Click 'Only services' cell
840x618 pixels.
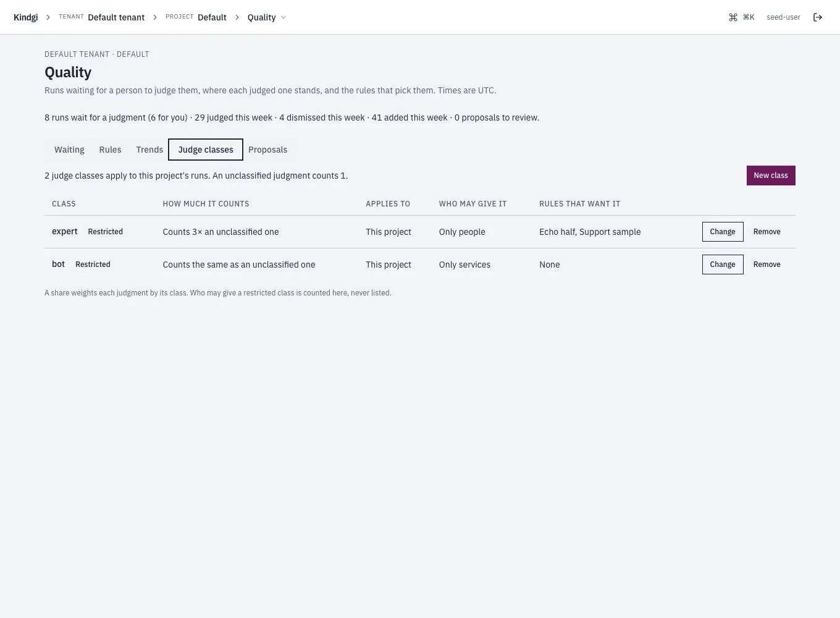(x=464, y=265)
